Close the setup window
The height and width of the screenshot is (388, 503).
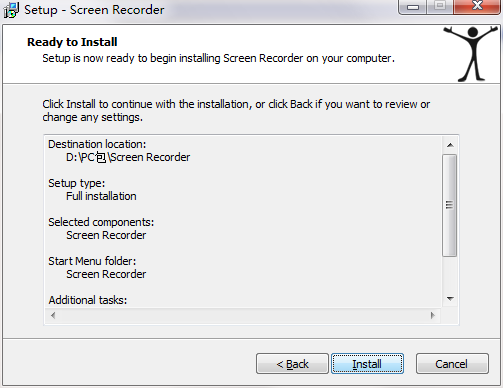tap(477, 6)
